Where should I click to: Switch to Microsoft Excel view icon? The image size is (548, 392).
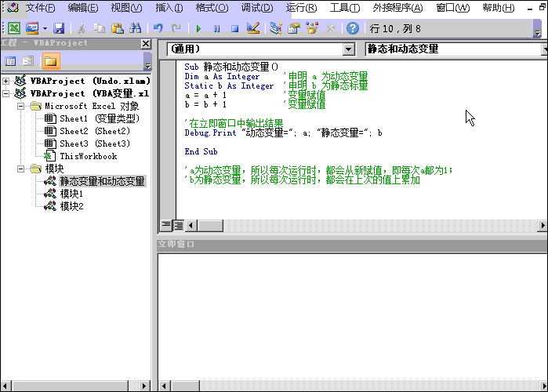pyautogui.click(x=14, y=28)
